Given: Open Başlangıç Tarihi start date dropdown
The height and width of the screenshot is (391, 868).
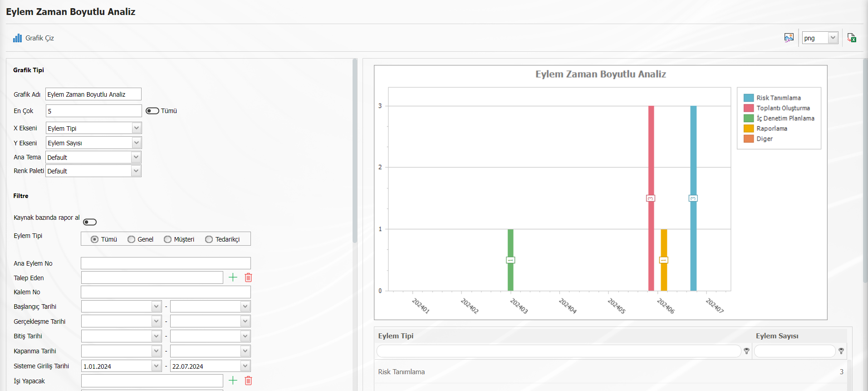Looking at the screenshot, I should [x=156, y=307].
